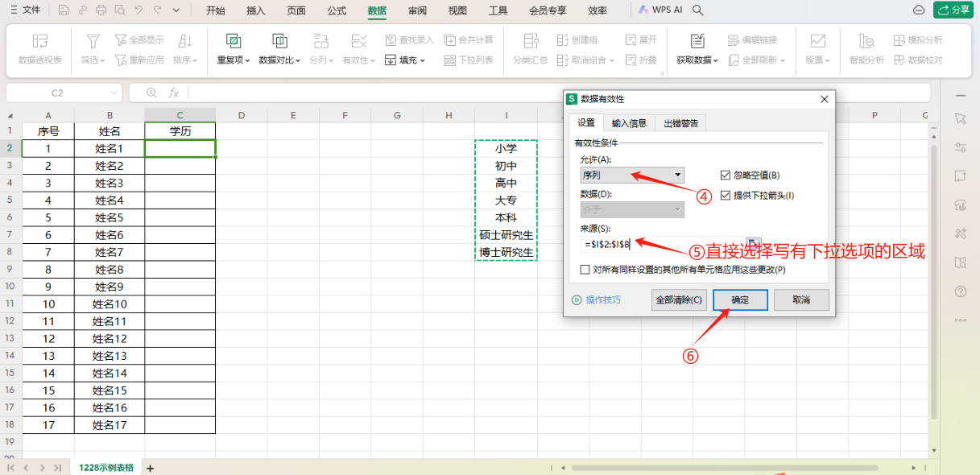Click the 来源 source input field

coord(662,243)
